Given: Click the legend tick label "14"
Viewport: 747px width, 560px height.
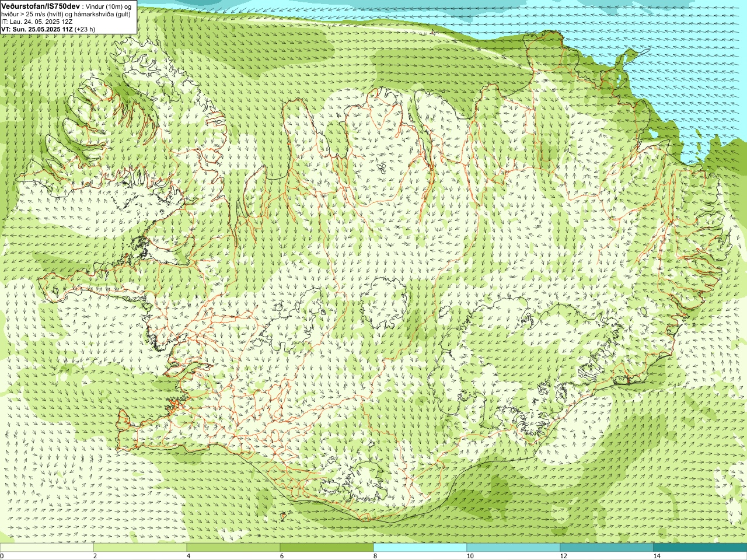Looking at the screenshot, I should [x=657, y=556].
